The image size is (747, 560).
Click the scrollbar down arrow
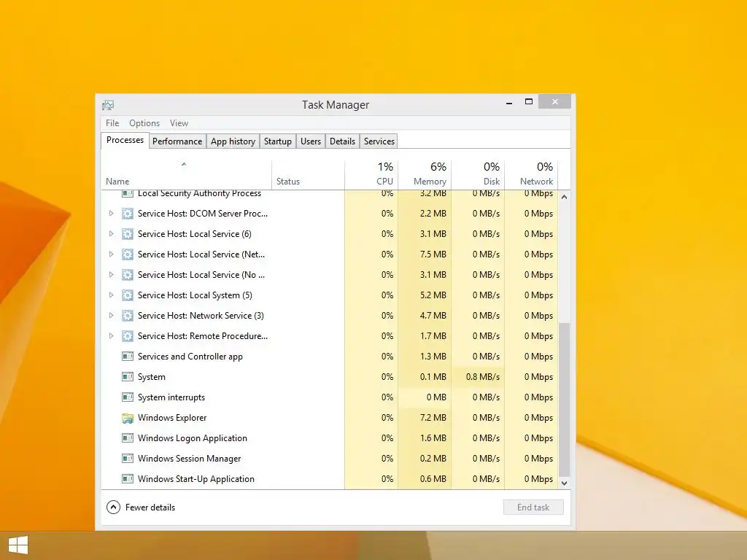[564, 483]
